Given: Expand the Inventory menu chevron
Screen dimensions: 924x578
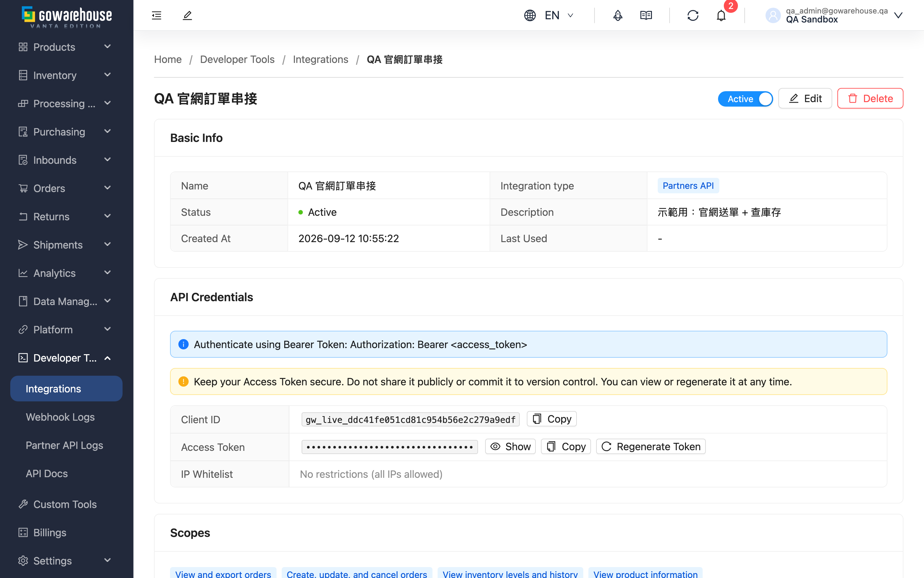Looking at the screenshot, I should [x=108, y=74].
